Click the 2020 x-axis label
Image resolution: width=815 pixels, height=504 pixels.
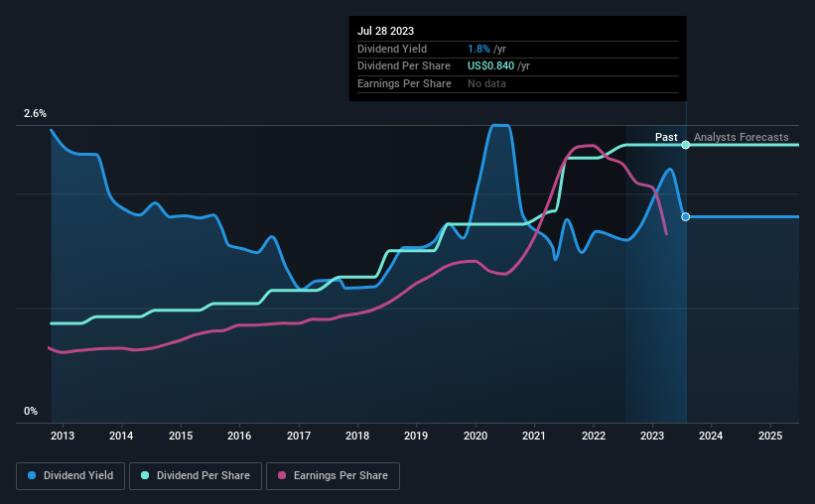point(475,436)
